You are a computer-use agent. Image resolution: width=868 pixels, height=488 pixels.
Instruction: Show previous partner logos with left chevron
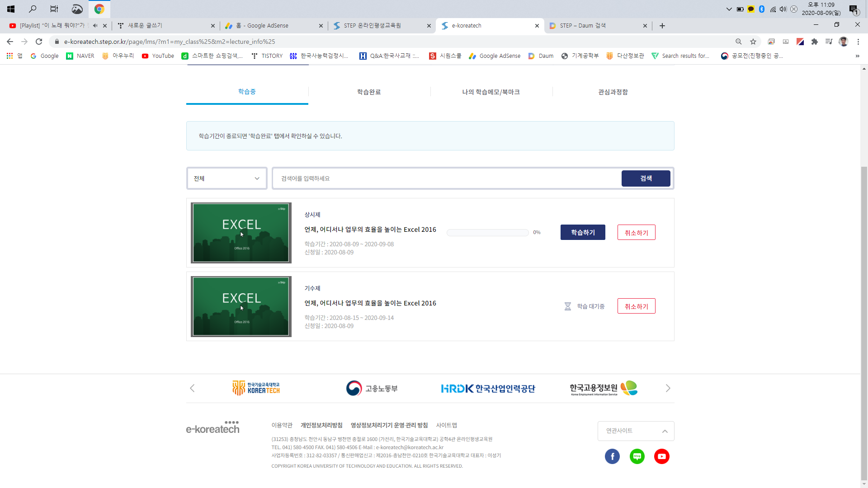192,389
